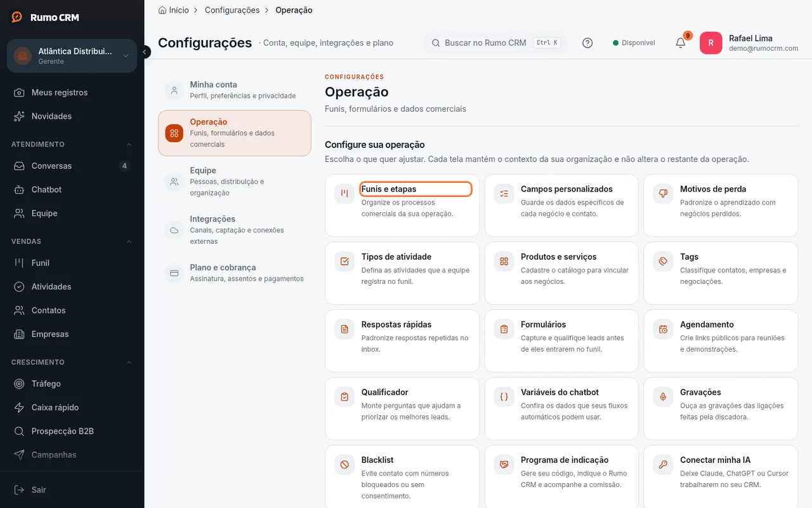This screenshot has width=812, height=508.
Task: Click the Campos personalizados card icon
Action: [504, 194]
